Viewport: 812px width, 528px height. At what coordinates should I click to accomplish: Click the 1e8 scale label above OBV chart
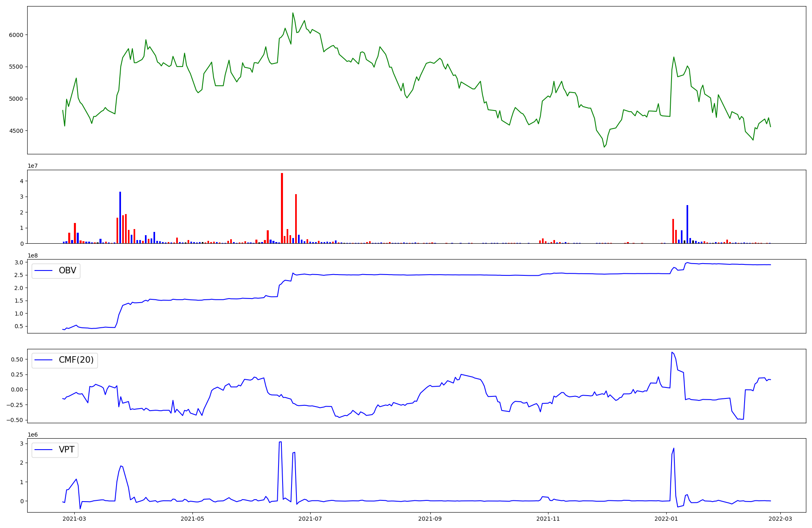[x=33, y=255]
